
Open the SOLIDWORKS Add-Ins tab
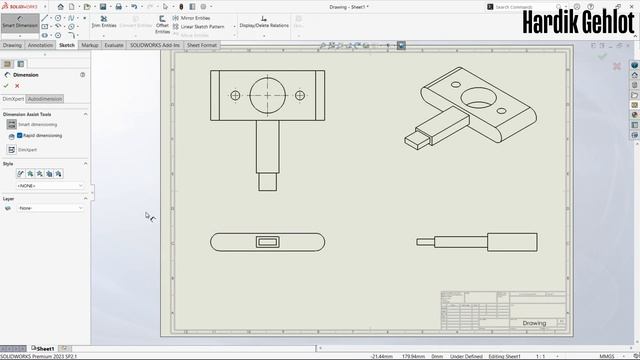pos(155,45)
